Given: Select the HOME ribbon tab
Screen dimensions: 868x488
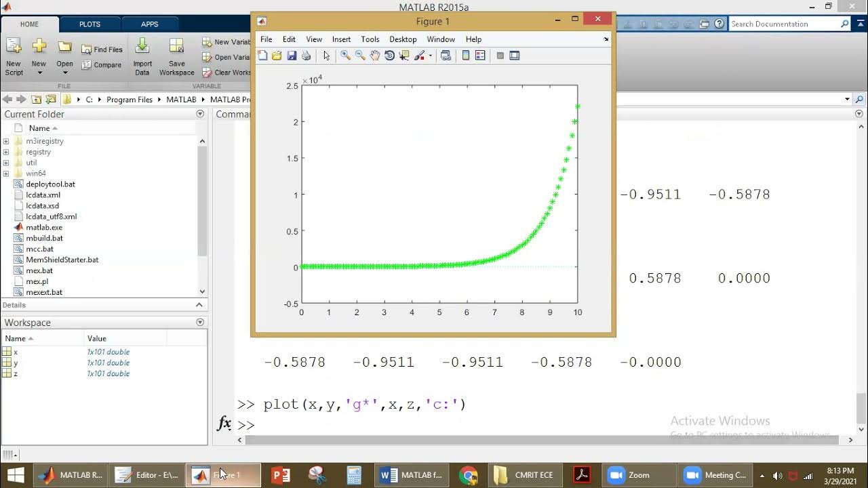Looking at the screenshot, I should click(x=29, y=24).
